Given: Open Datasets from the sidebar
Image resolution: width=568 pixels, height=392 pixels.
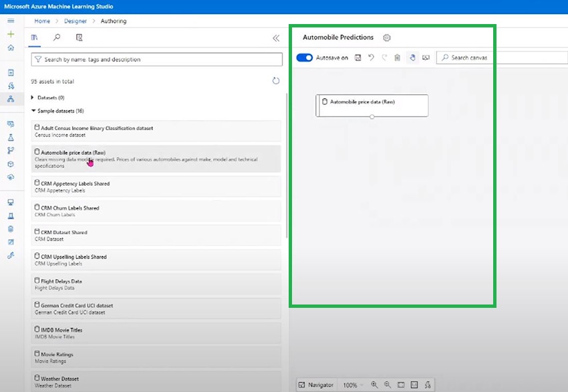Looking at the screenshot, I should pos(11,124).
